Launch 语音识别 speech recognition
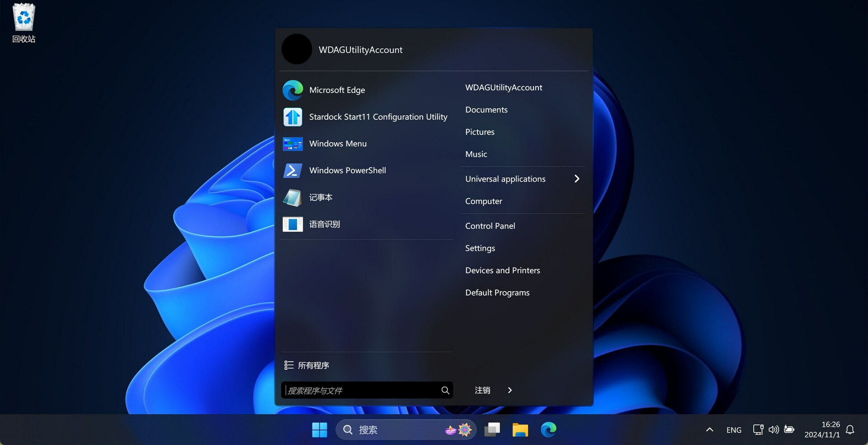This screenshot has height=445, width=868. pyautogui.click(x=324, y=224)
